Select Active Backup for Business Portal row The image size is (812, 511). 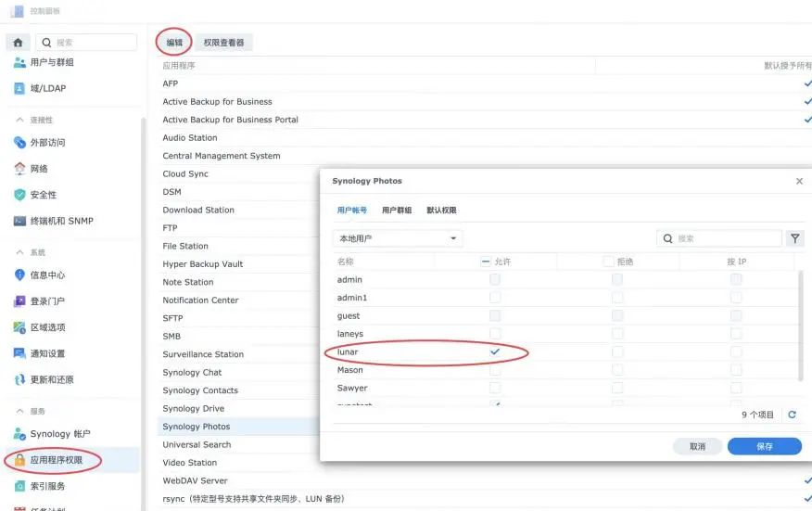click(x=484, y=120)
